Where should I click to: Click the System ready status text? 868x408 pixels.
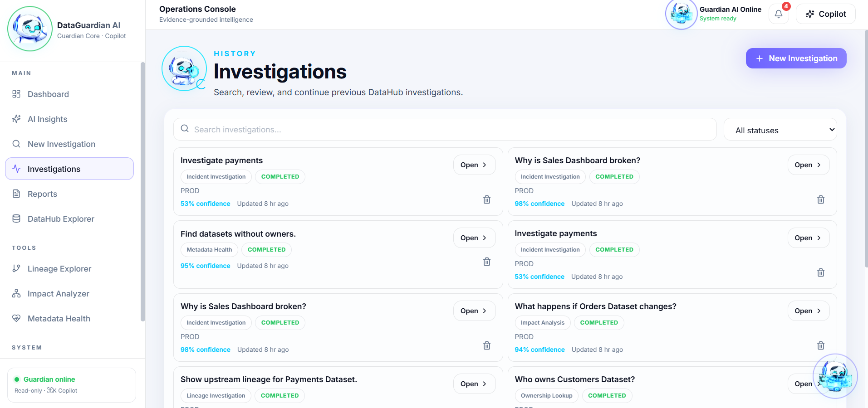tap(718, 19)
